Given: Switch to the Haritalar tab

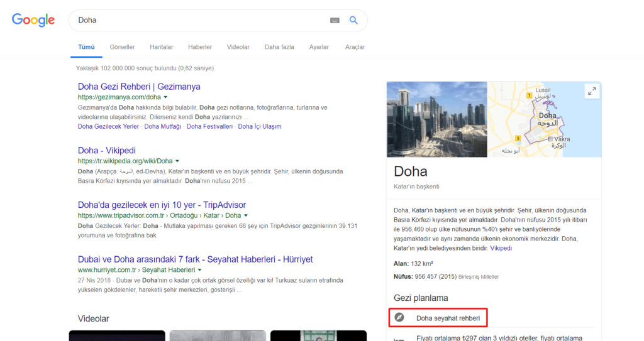Looking at the screenshot, I should click(x=162, y=47).
